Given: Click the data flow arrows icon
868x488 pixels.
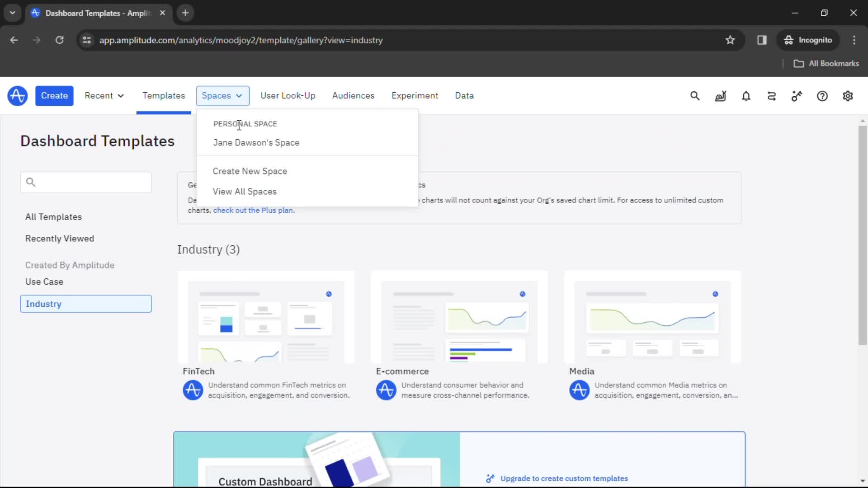Looking at the screenshot, I should 771,96.
